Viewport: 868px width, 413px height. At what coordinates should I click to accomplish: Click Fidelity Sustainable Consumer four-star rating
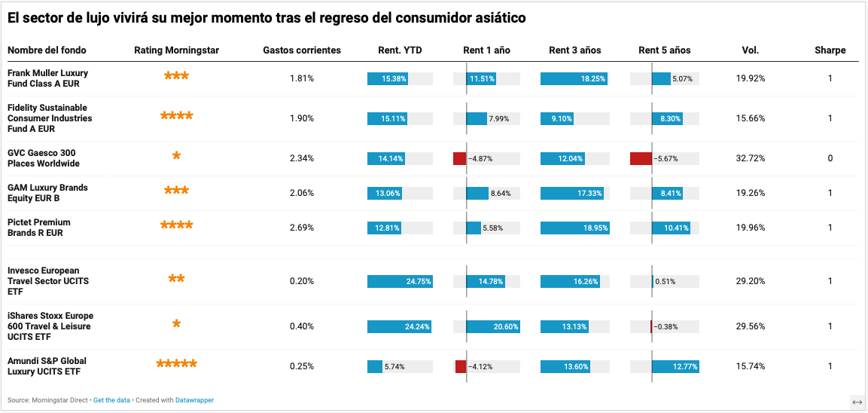(176, 117)
